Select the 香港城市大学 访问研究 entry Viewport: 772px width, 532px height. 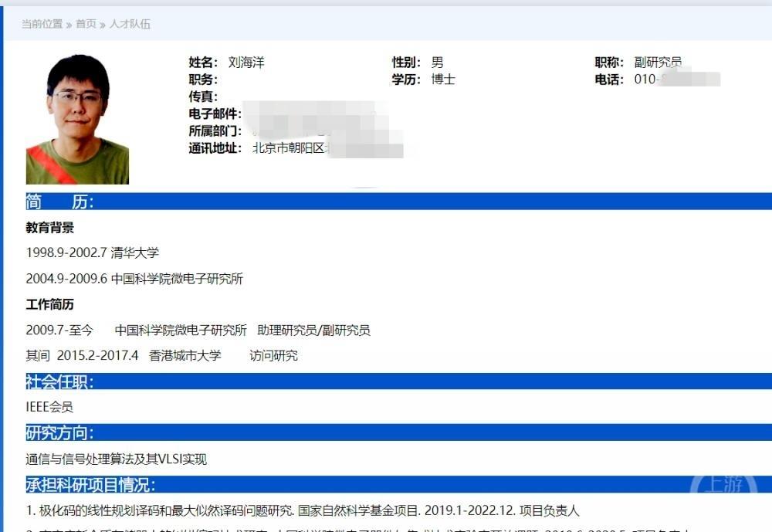[185, 355]
